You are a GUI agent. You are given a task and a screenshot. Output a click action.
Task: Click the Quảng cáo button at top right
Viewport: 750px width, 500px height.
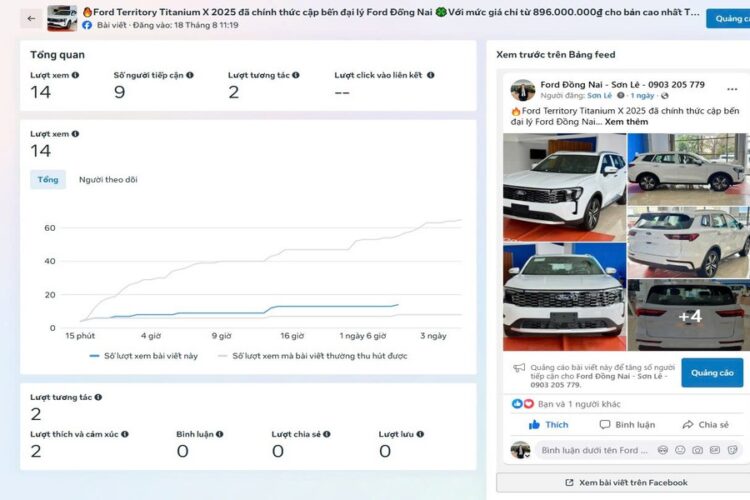tap(728, 19)
